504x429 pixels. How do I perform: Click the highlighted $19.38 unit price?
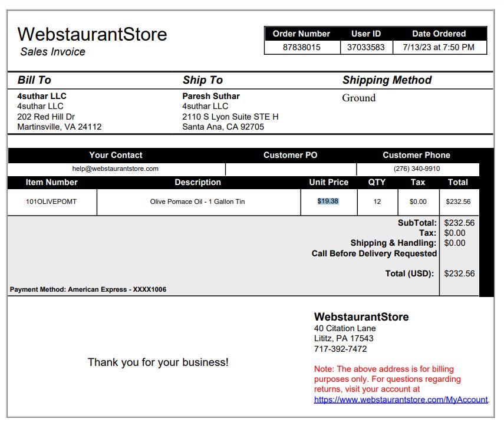tap(328, 201)
